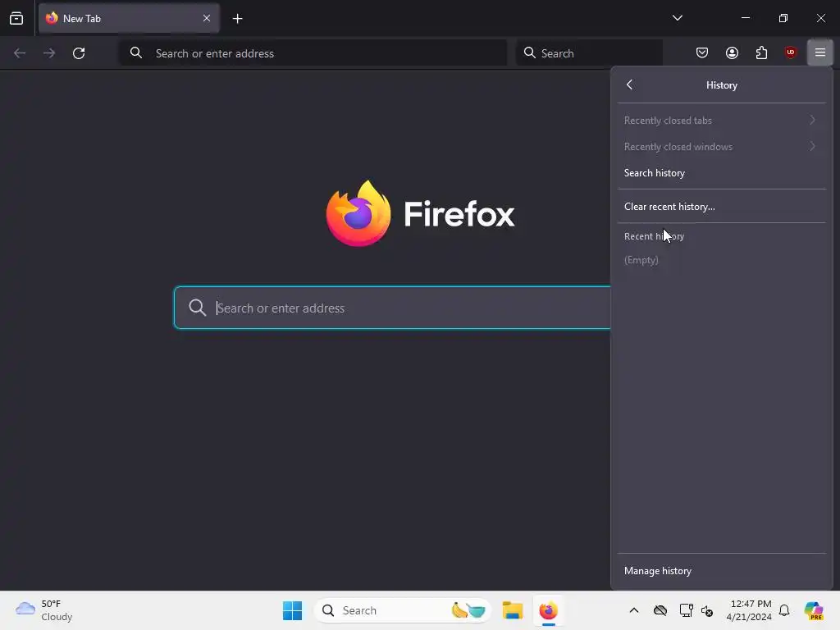
Task: Select Search history
Action: pos(721,173)
